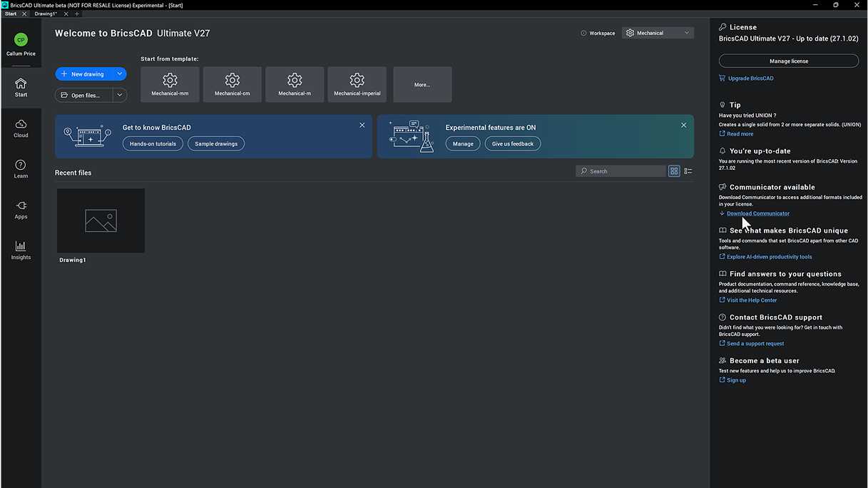Open the Cloud section in sidebar
Viewport: 868px width, 488px height.
pos(21,128)
